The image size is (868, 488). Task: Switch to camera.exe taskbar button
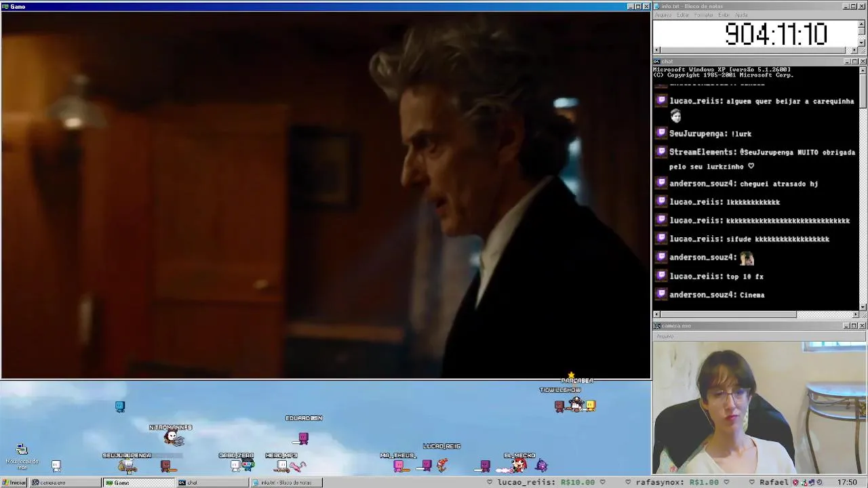(66, 483)
